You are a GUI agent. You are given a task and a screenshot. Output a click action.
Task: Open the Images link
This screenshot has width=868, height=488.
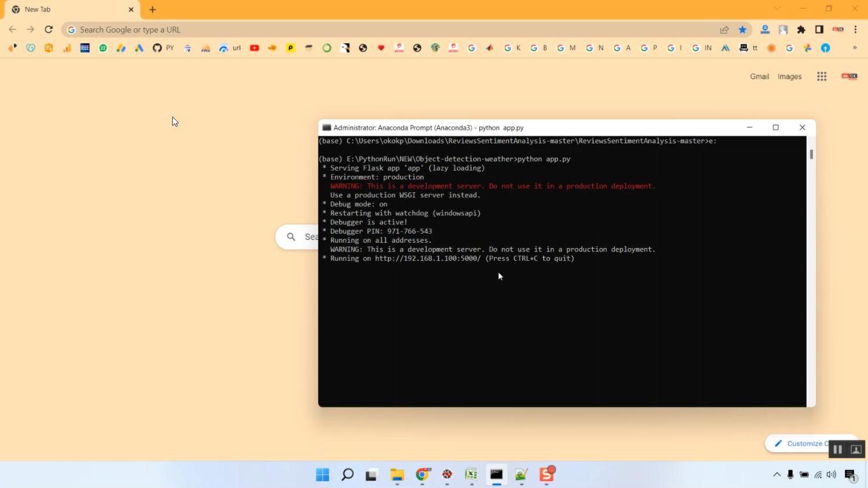(x=789, y=76)
